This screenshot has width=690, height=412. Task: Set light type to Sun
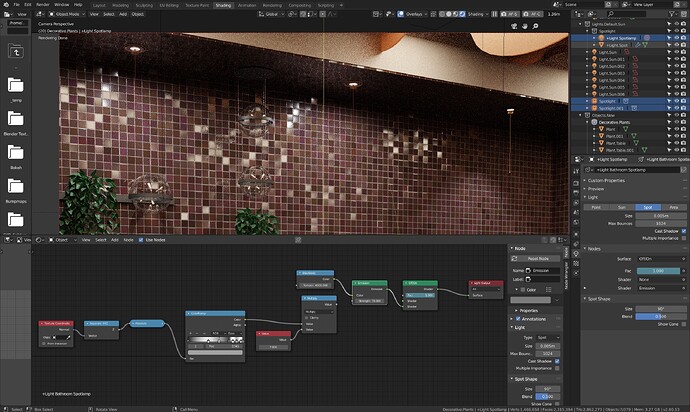622,207
